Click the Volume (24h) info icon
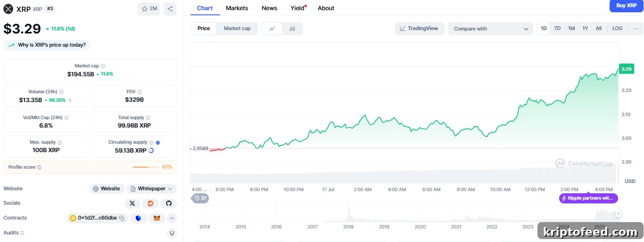Screen dimensions: 644x242 click(62, 92)
